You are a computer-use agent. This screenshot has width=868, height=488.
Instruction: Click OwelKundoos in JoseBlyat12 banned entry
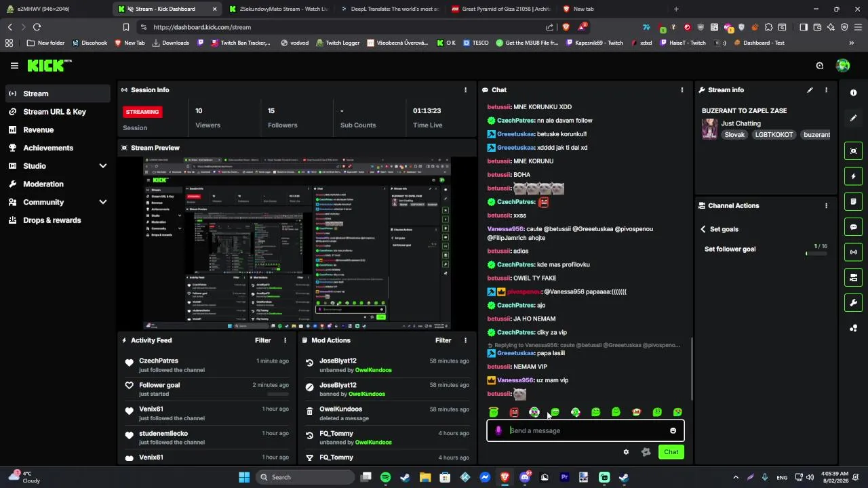click(x=366, y=394)
